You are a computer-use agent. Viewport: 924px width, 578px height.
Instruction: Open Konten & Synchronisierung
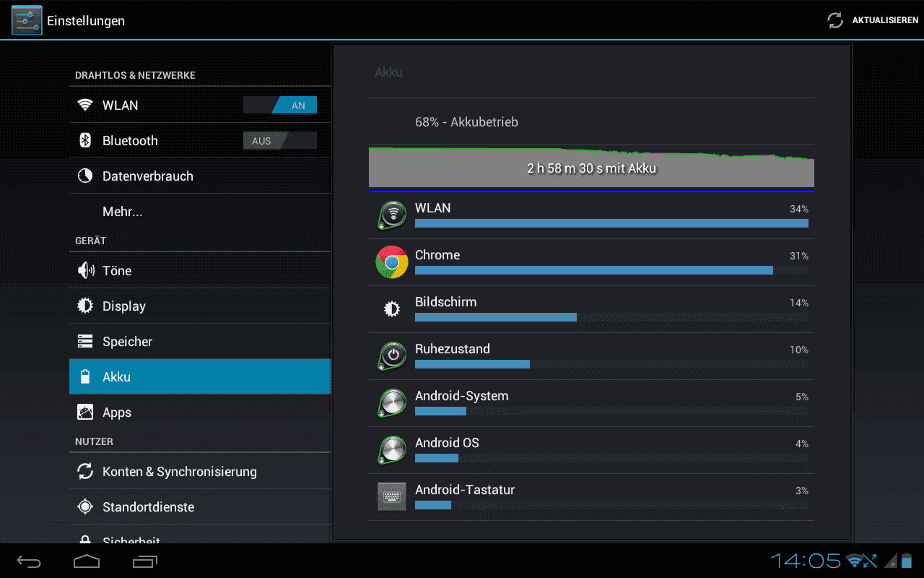pos(200,472)
